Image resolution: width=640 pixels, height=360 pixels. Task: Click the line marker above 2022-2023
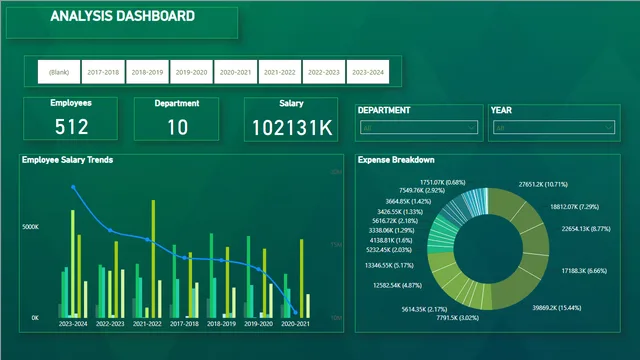tap(110, 230)
